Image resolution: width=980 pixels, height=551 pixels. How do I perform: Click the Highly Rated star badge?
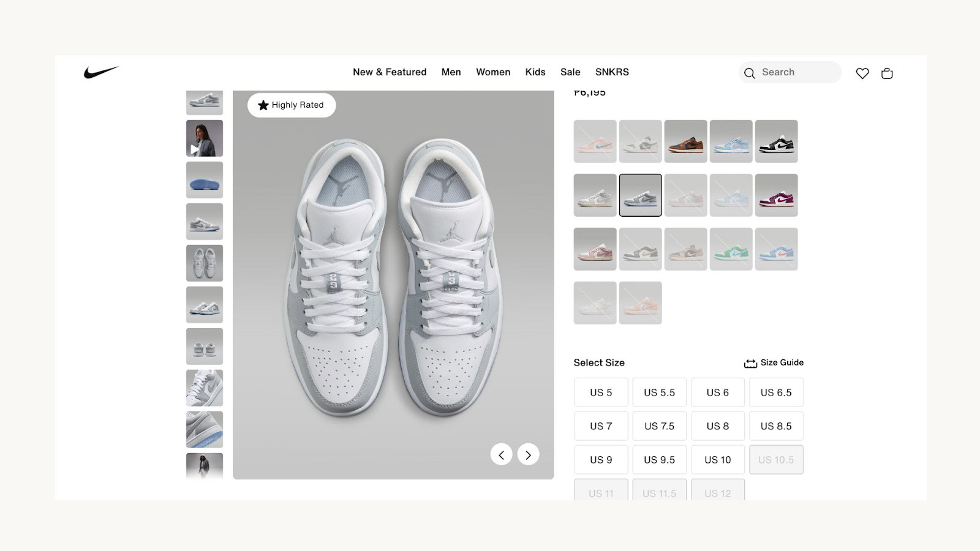tap(292, 105)
